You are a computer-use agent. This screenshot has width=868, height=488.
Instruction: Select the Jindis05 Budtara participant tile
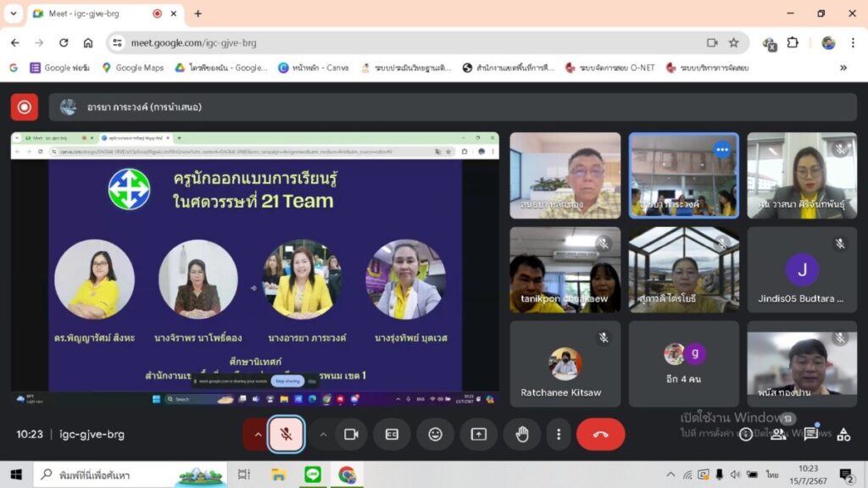[802, 269]
